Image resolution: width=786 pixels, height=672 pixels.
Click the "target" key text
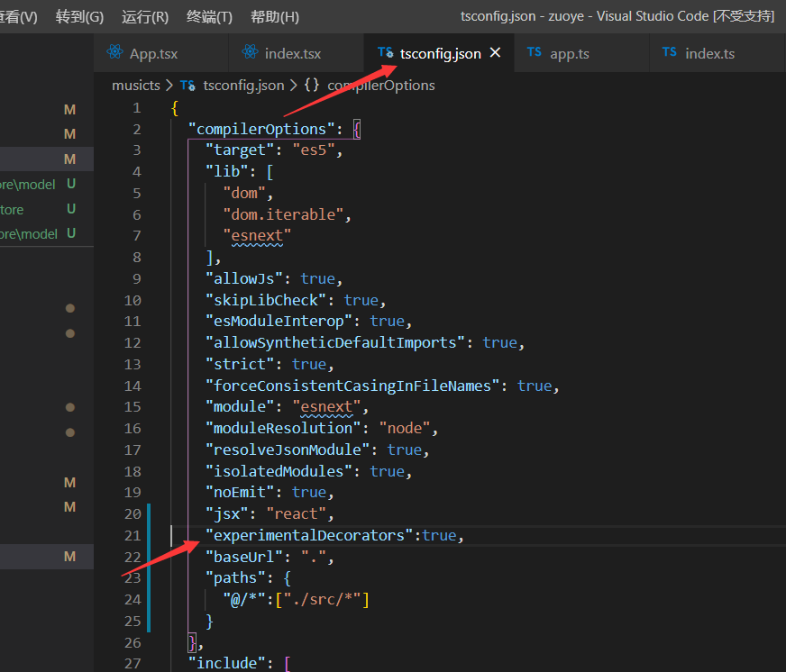pos(240,150)
